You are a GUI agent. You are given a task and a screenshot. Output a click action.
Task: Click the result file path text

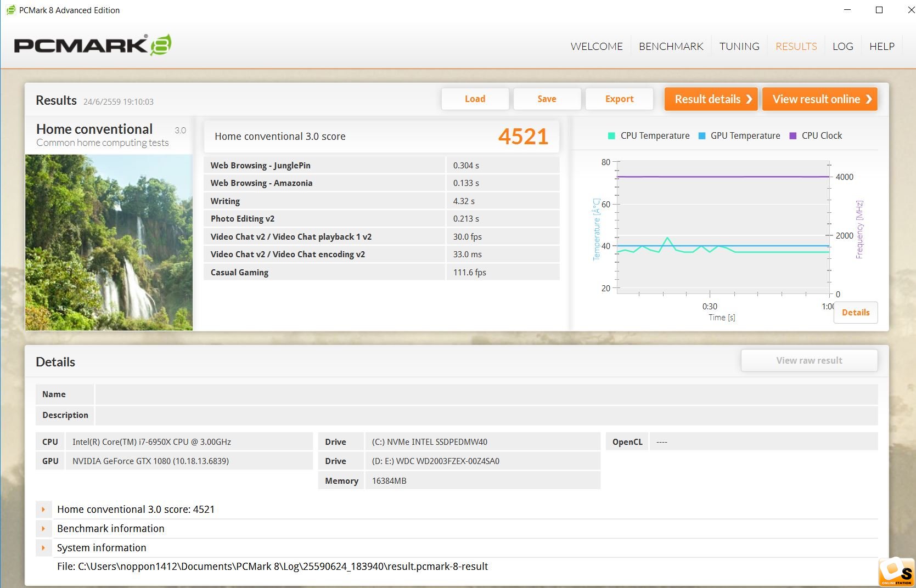272,566
